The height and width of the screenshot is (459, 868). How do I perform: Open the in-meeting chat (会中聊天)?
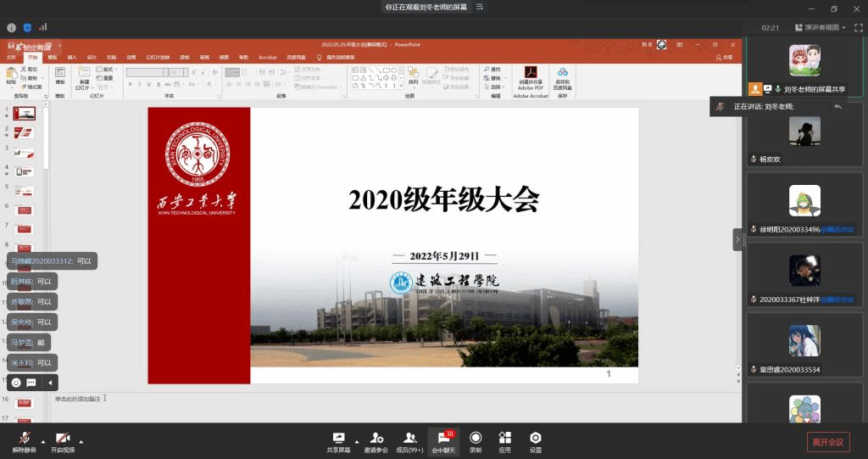443,440
